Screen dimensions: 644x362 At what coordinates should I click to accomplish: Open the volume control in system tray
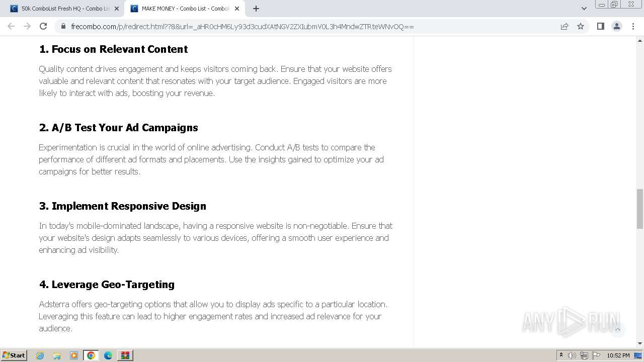[x=572, y=355]
